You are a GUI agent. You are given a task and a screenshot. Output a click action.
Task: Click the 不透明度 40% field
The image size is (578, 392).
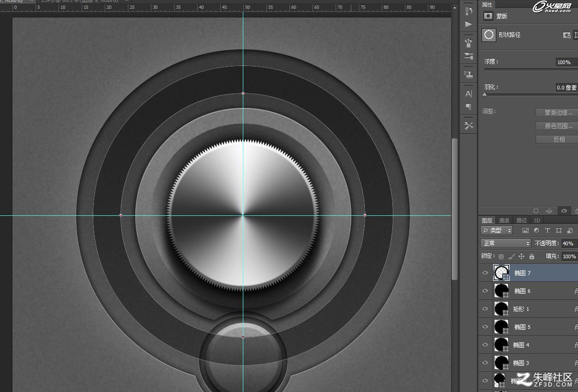(x=569, y=244)
